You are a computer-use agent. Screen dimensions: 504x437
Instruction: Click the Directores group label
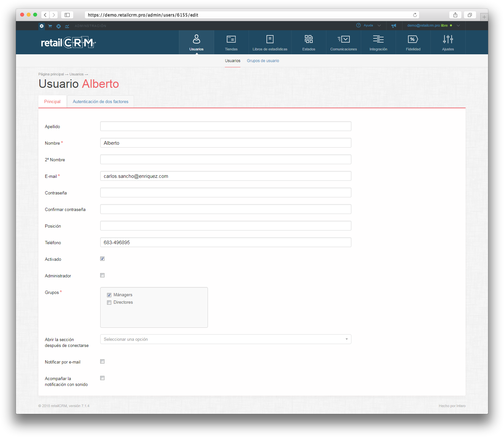point(123,302)
